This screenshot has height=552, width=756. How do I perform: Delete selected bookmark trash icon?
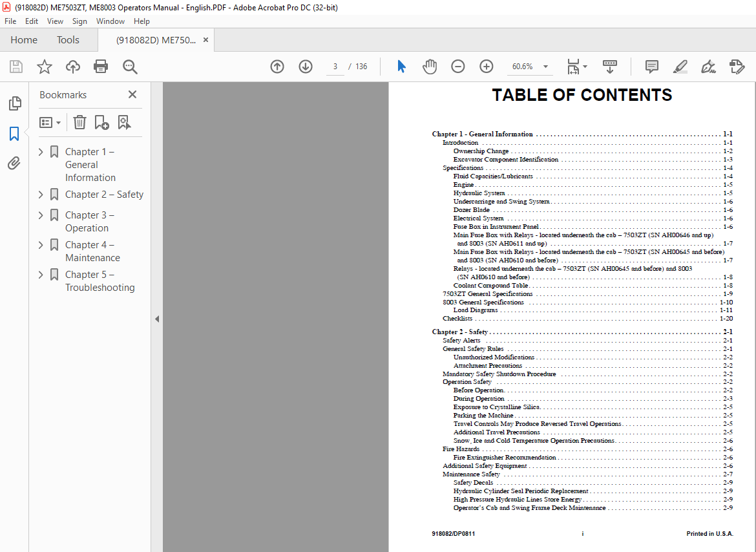(x=79, y=122)
